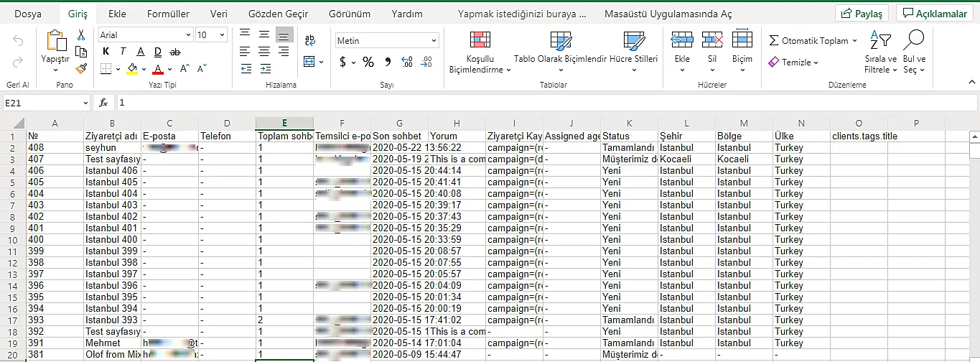The height and width of the screenshot is (362, 980).
Task: Click the Cut scissors icon
Action: tap(81, 34)
